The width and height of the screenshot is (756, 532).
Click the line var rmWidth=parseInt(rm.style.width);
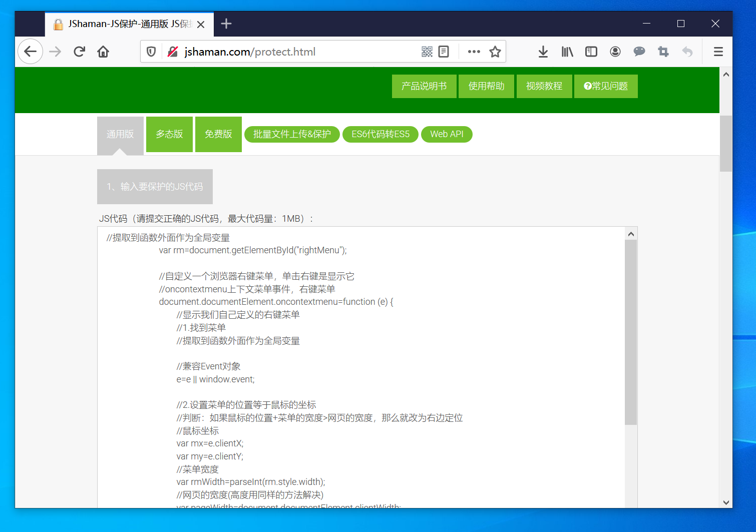click(x=251, y=482)
